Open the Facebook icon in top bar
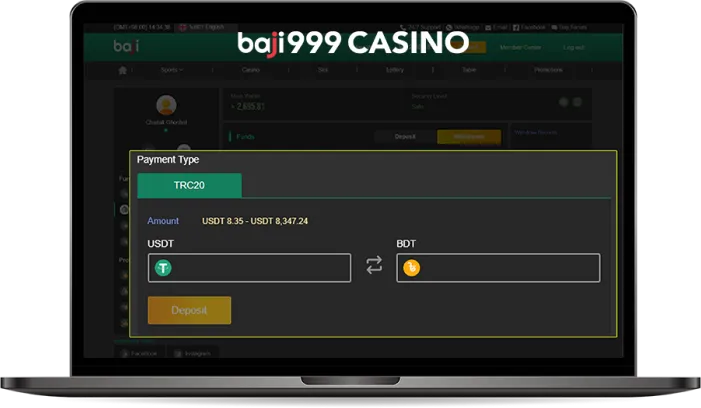Screen dimensions: 701x408 click(x=516, y=28)
